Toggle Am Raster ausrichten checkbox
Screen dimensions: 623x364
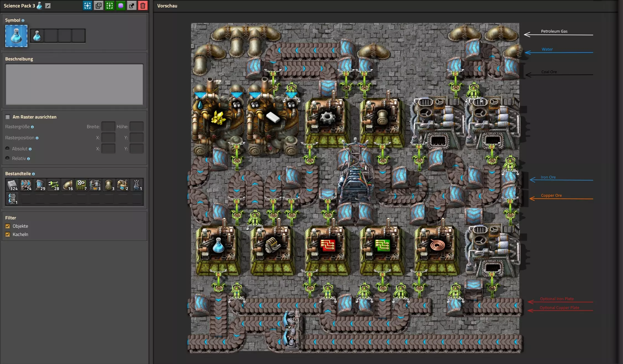[x=8, y=117]
